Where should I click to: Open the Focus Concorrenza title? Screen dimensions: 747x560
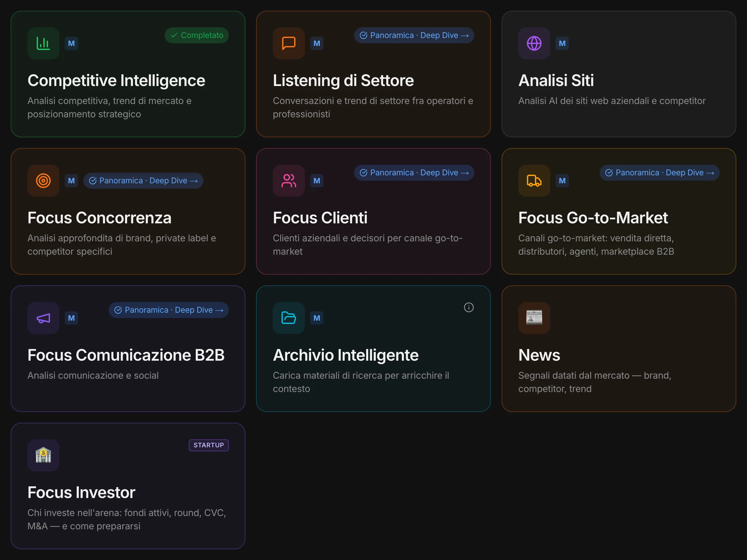100,218
